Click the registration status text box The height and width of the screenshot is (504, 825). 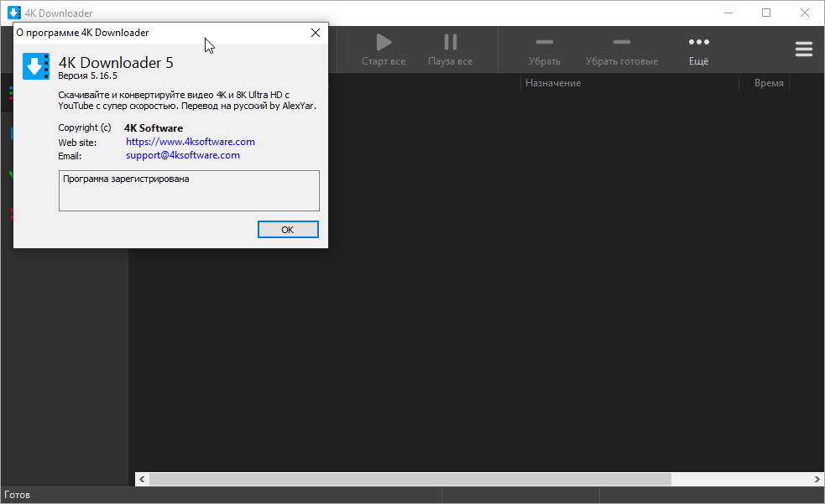(189, 190)
